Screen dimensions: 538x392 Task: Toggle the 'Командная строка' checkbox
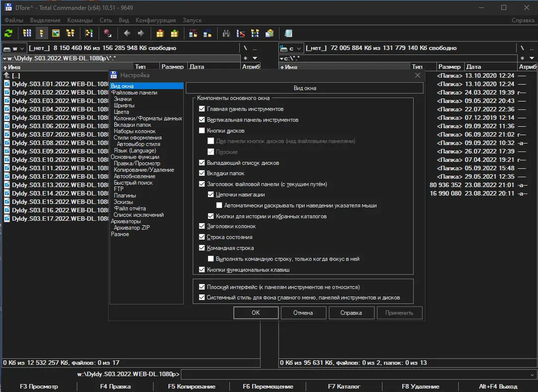(x=202, y=248)
